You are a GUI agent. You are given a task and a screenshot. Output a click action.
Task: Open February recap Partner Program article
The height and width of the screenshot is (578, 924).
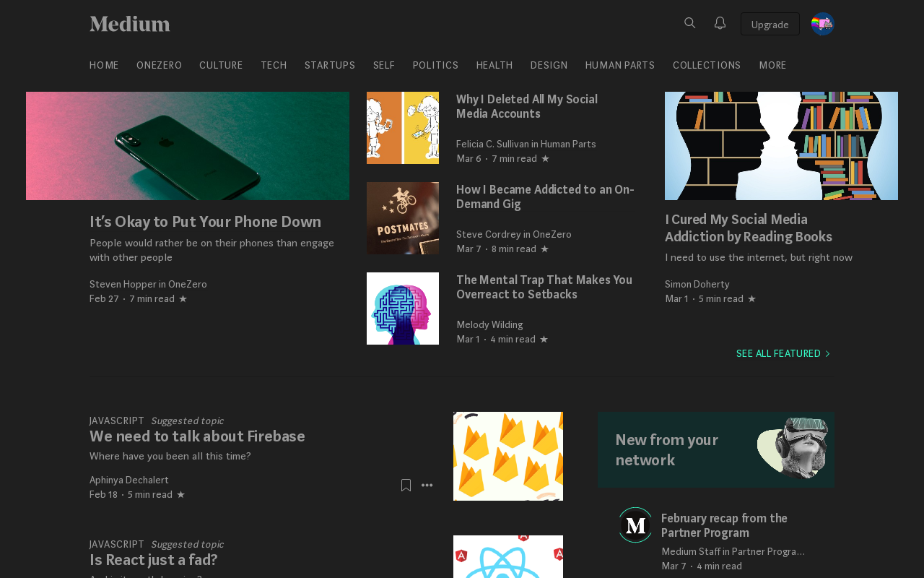click(724, 525)
